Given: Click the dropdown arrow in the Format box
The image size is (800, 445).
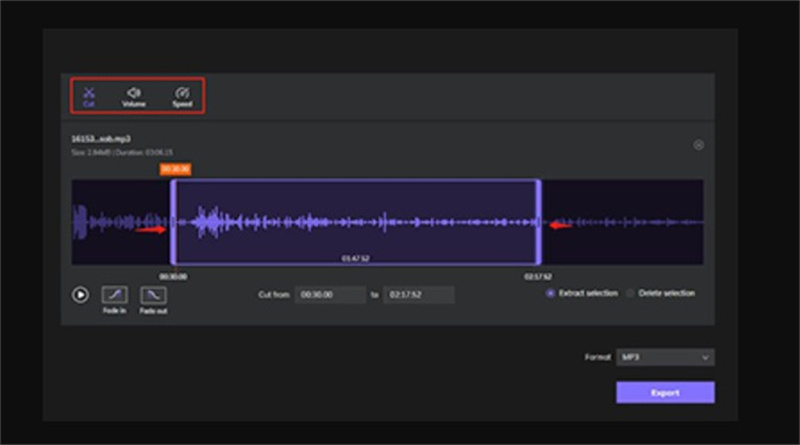Looking at the screenshot, I should click(706, 357).
